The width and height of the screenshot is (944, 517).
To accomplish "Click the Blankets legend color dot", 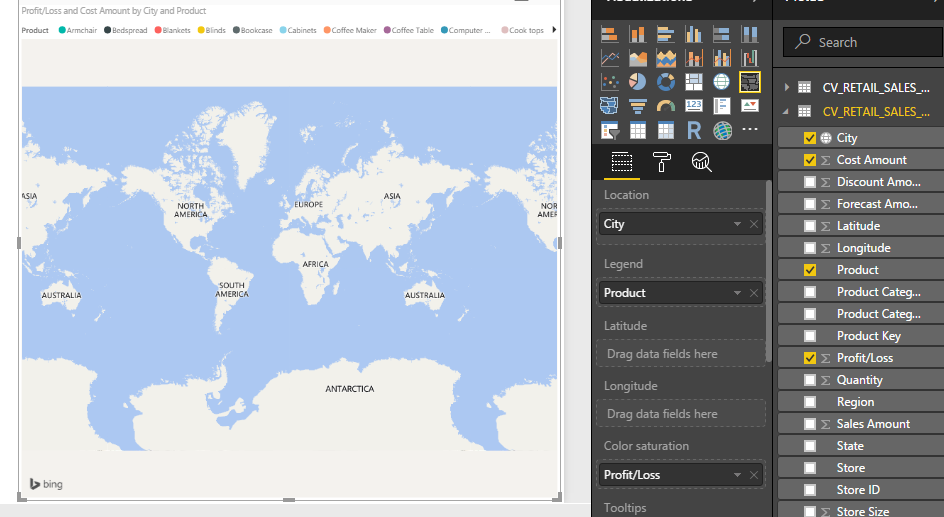I will [158, 30].
